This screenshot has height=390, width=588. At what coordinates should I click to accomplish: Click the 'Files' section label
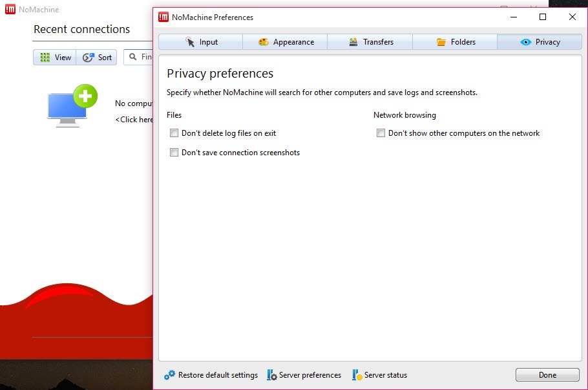174,115
